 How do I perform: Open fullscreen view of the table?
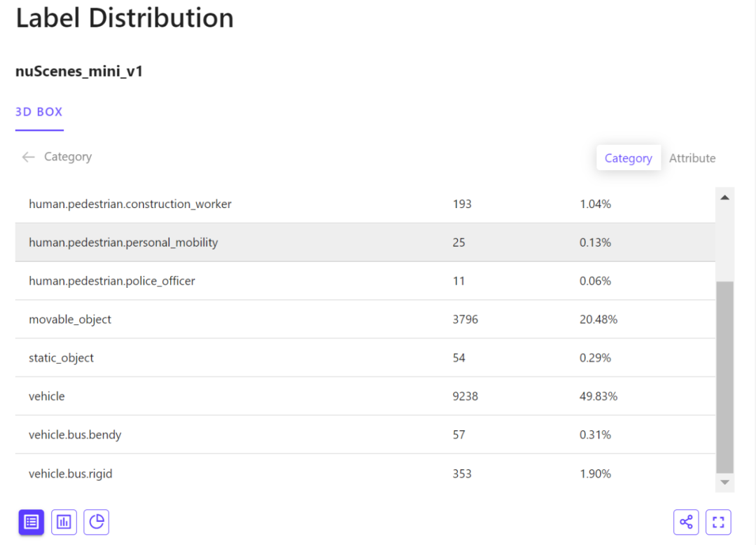[718, 522]
